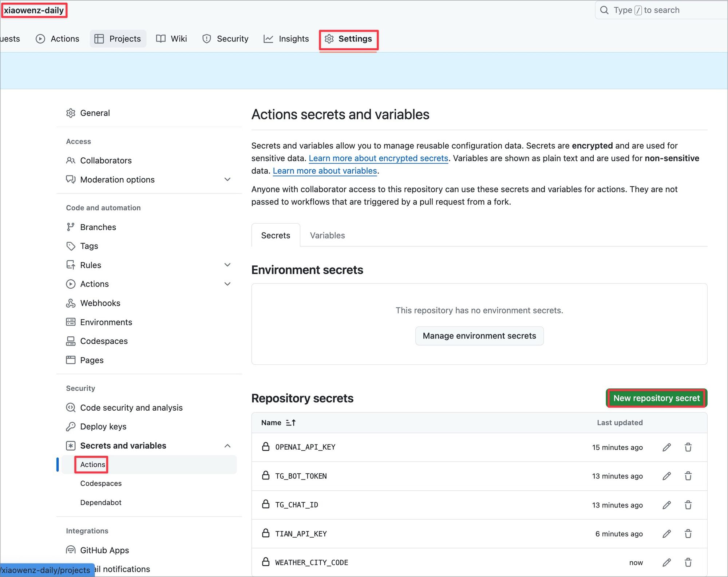Click Manage environment secrets button
Screen dimensions: 728x577
[479, 336]
